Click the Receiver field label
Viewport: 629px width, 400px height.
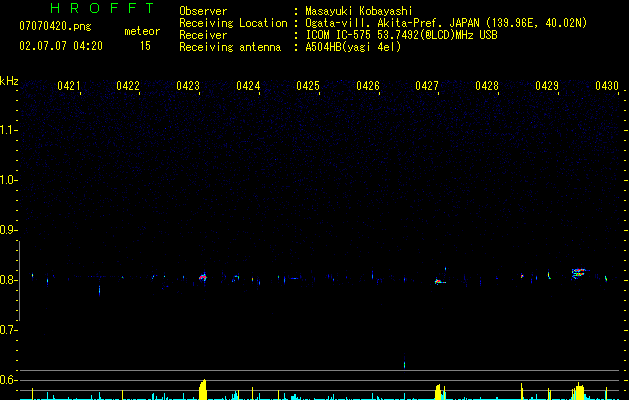click(x=203, y=35)
